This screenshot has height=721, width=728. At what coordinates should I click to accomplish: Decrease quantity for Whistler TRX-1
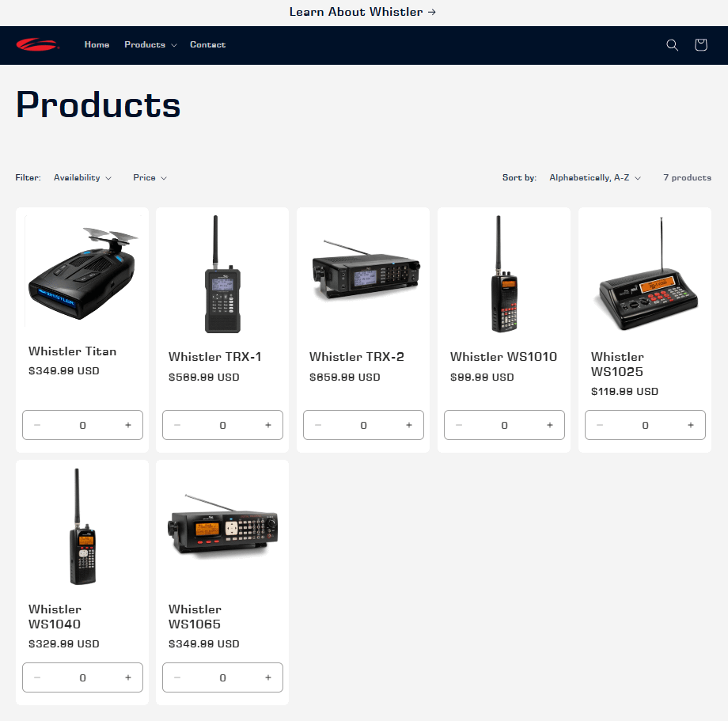click(x=177, y=425)
